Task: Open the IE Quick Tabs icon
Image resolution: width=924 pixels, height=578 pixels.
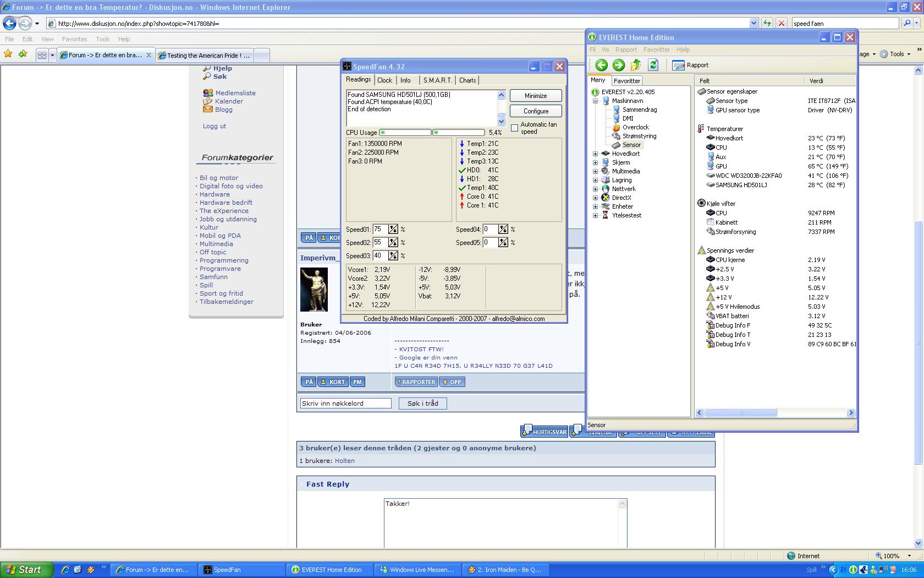Action: pyautogui.click(x=42, y=55)
